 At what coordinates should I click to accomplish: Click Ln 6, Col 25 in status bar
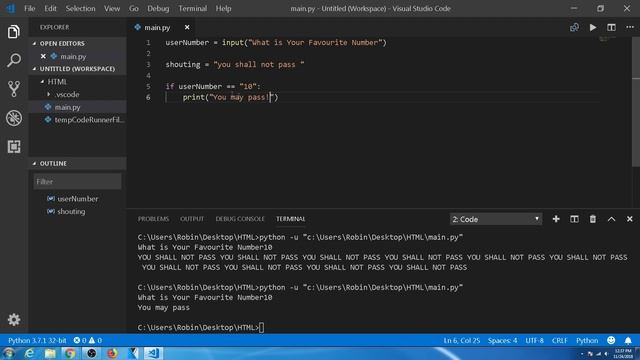[x=462, y=340]
